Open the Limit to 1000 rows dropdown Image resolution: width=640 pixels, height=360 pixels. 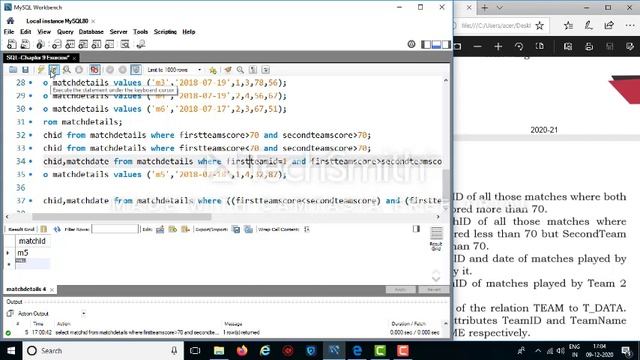[174, 70]
